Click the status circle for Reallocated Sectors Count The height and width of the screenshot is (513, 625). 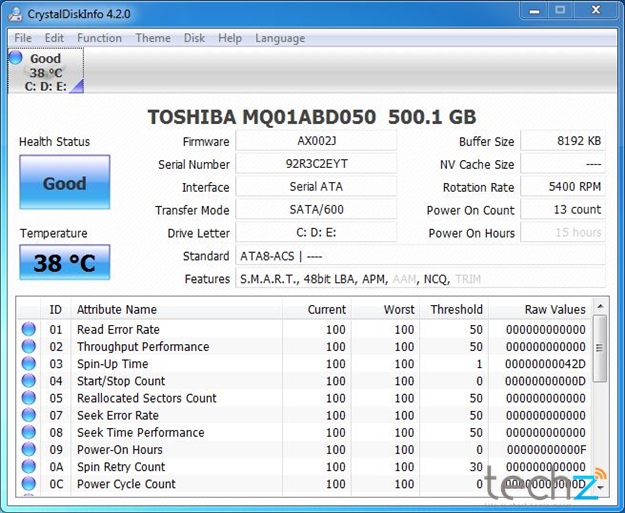pyautogui.click(x=28, y=398)
